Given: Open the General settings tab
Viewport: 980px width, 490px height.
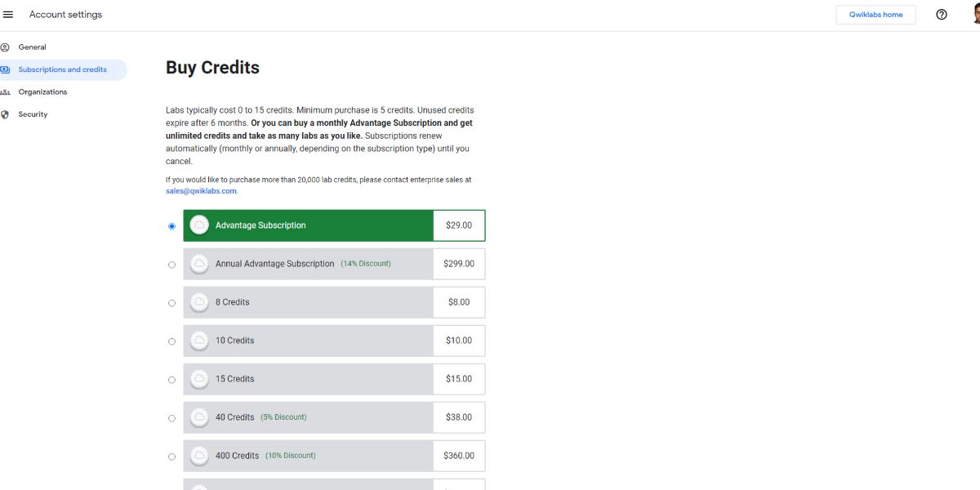Looking at the screenshot, I should coord(33,47).
